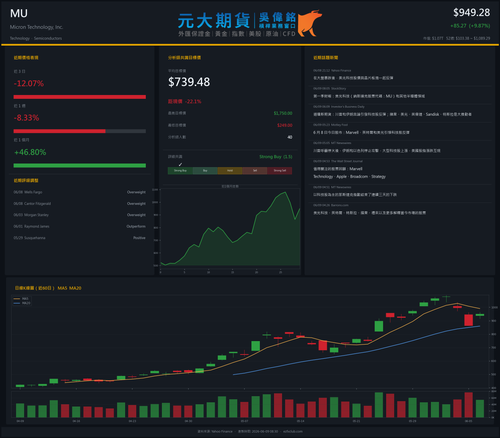Click the MA20 entry in the chart legend
The image size is (500, 438).
pos(22,303)
